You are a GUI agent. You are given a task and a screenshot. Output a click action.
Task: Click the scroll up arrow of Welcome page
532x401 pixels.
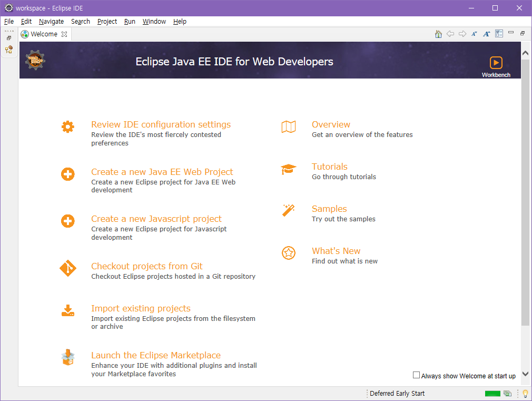pos(525,53)
